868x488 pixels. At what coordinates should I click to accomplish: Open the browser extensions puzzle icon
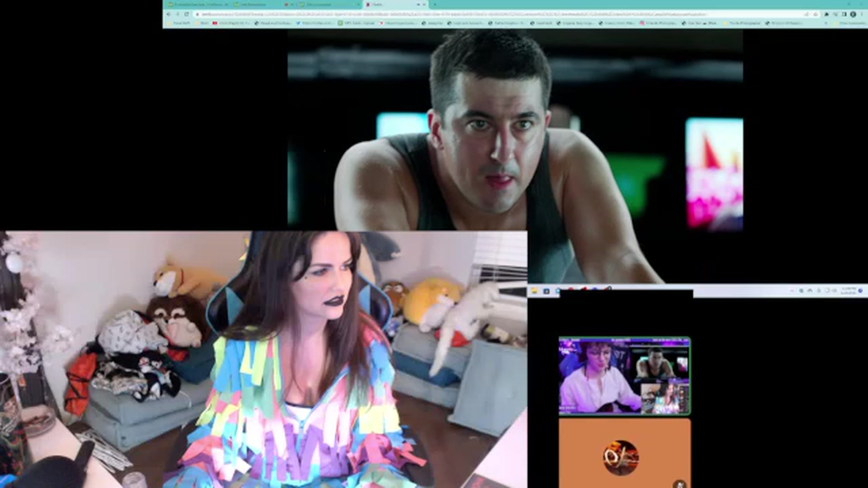827,14
